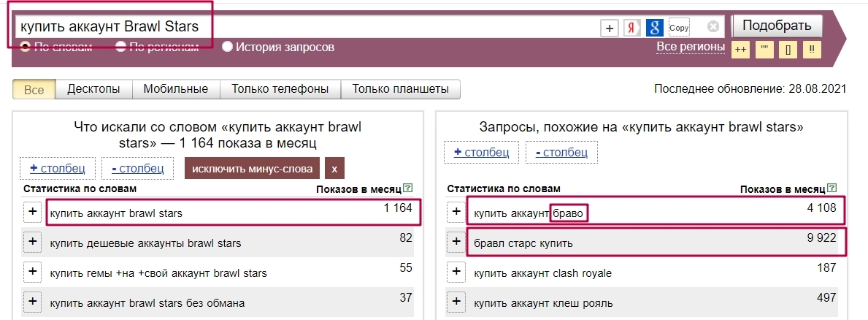This screenshot has width=868, height=320.
Task: Open the query "купить аккаунт браво"
Action: [x=530, y=213]
